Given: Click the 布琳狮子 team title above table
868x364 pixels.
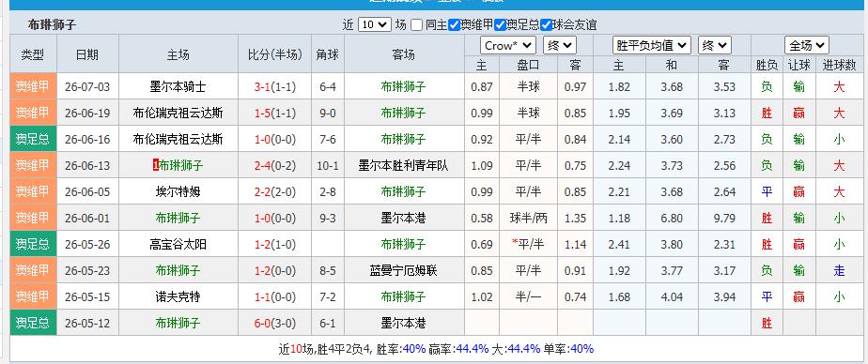Looking at the screenshot, I should [x=52, y=25].
